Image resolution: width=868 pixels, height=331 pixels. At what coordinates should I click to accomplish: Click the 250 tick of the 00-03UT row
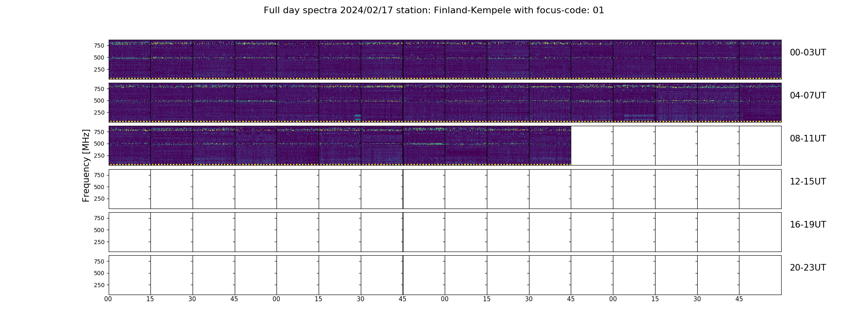click(x=99, y=70)
